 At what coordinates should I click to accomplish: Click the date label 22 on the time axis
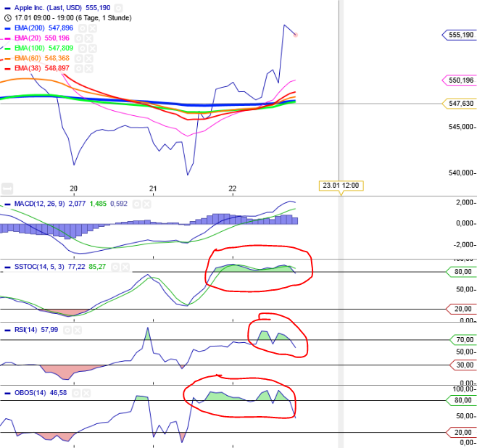(x=233, y=188)
